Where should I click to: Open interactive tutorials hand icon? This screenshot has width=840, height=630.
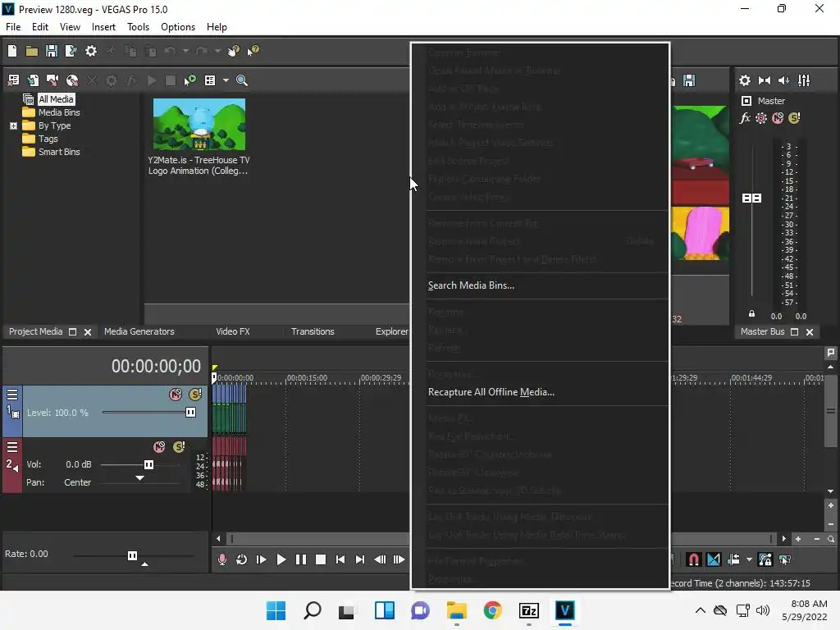click(x=233, y=51)
